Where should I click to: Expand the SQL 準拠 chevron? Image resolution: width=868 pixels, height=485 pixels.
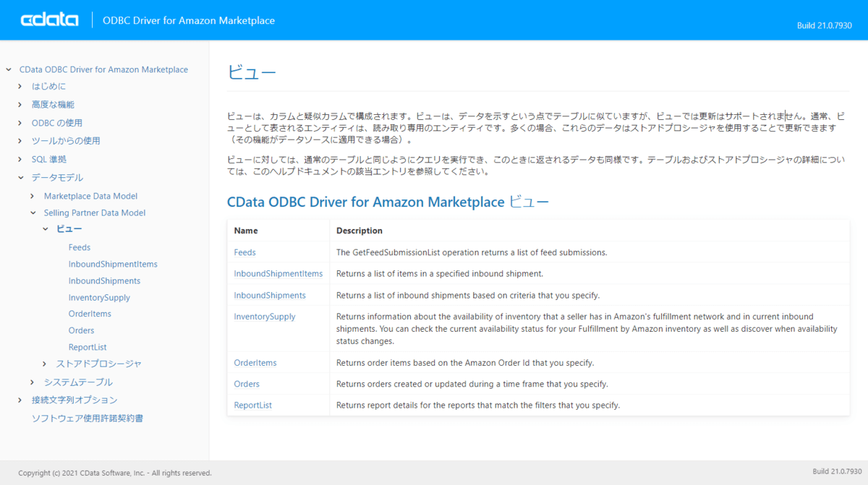20,159
